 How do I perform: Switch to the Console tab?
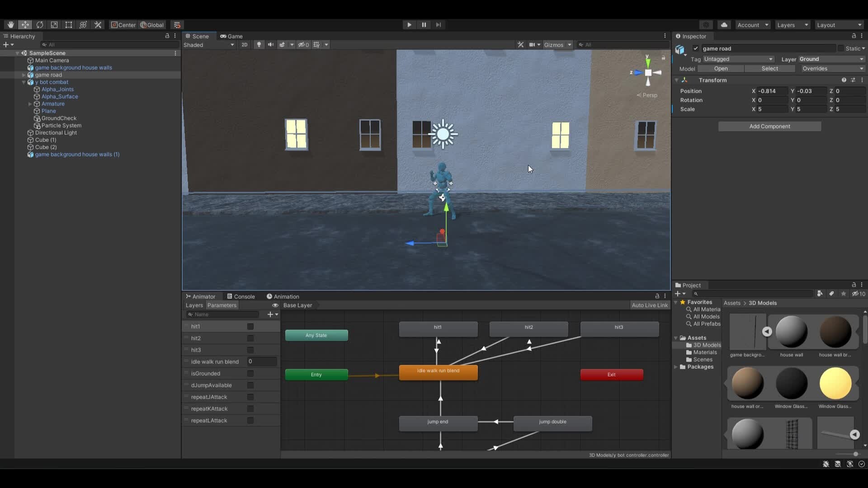244,296
